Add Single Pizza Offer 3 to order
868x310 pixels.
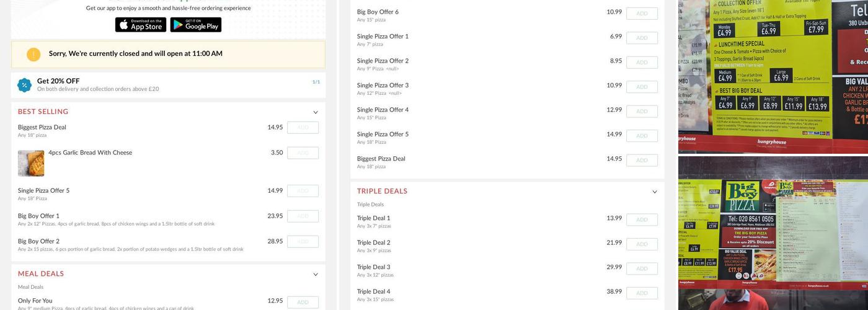642,87
